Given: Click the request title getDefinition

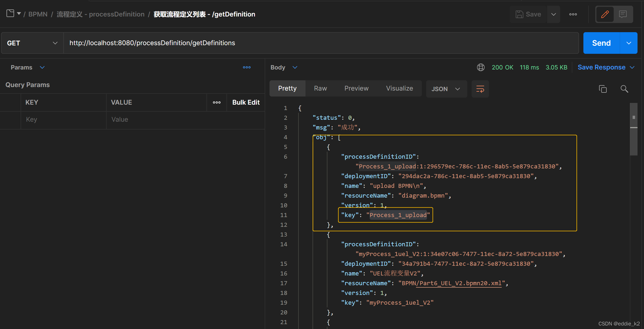Looking at the screenshot, I should (204, 14).
